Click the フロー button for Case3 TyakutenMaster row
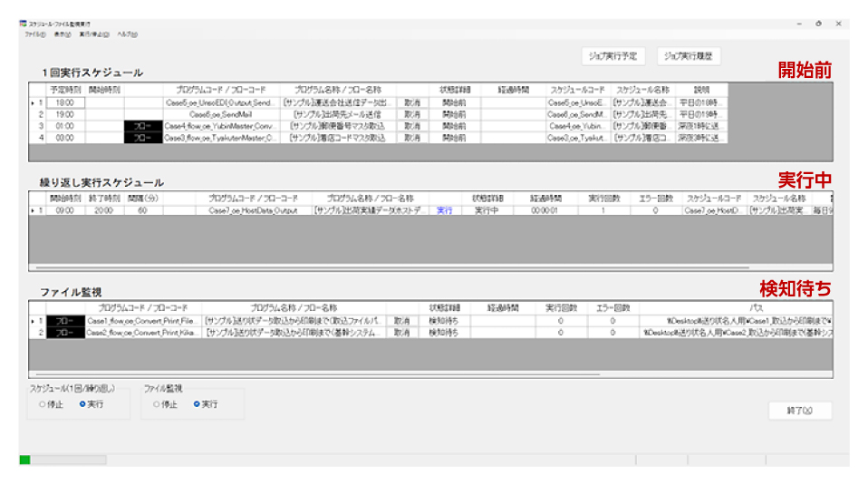Screen dimensions: 868x485 pyautogui.click(x=141, y=139)
